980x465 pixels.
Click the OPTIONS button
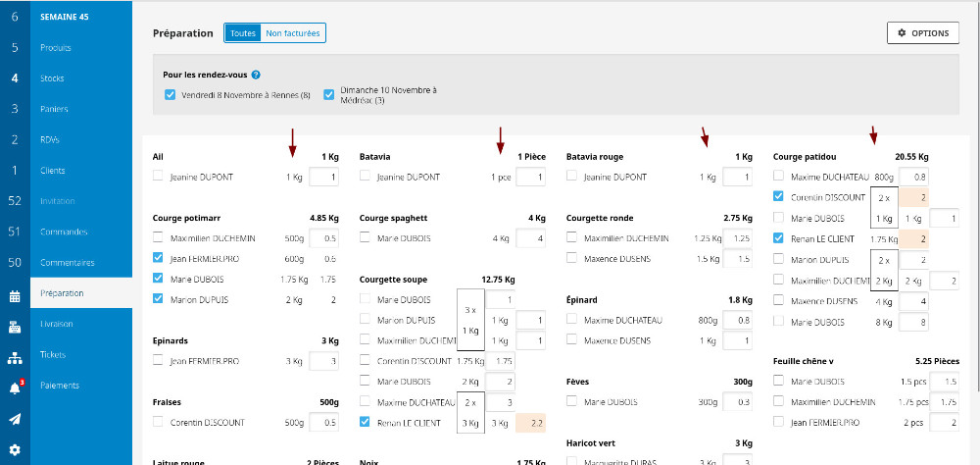point(922,33)
